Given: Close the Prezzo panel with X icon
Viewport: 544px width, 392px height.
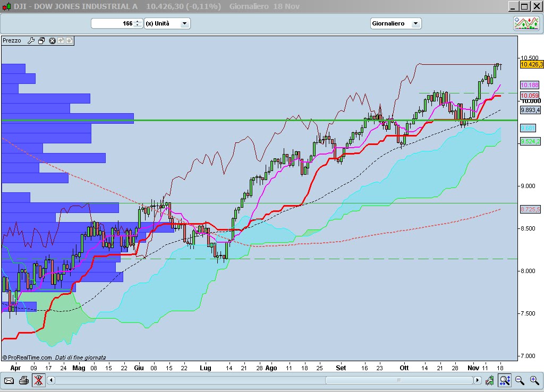Looking at the screenshot, I should (x=53, y=40).
